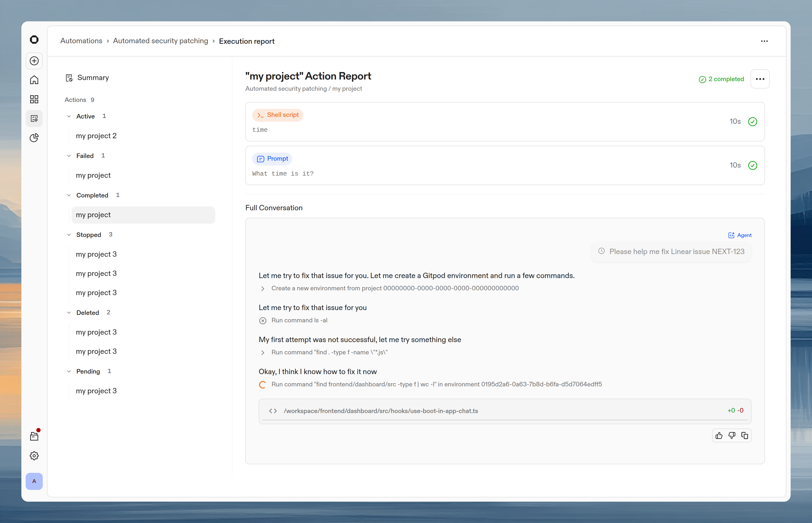
Task: Open the grid dashboard icon in the sidebar
Action: pyautogui.click(x=34, y=99)
